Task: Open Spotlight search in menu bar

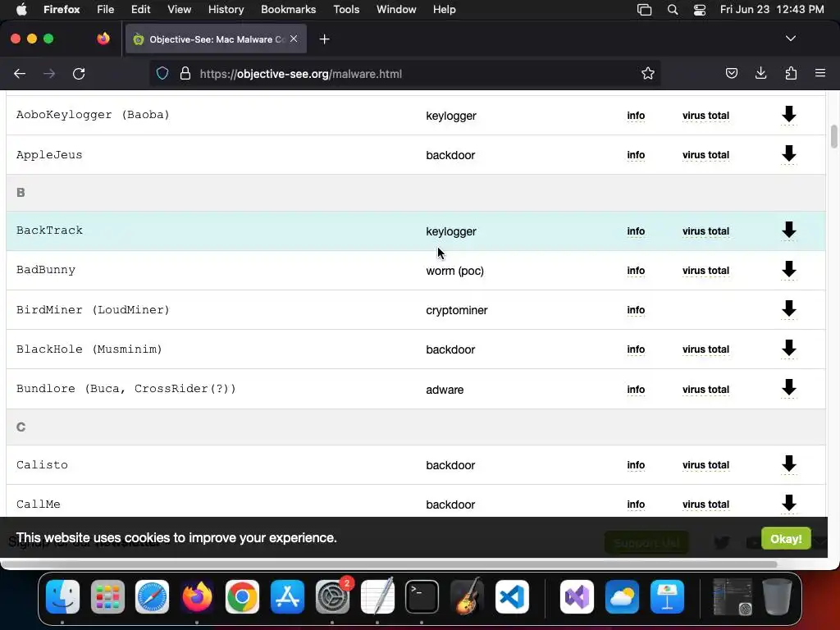Action: (673, 10)
